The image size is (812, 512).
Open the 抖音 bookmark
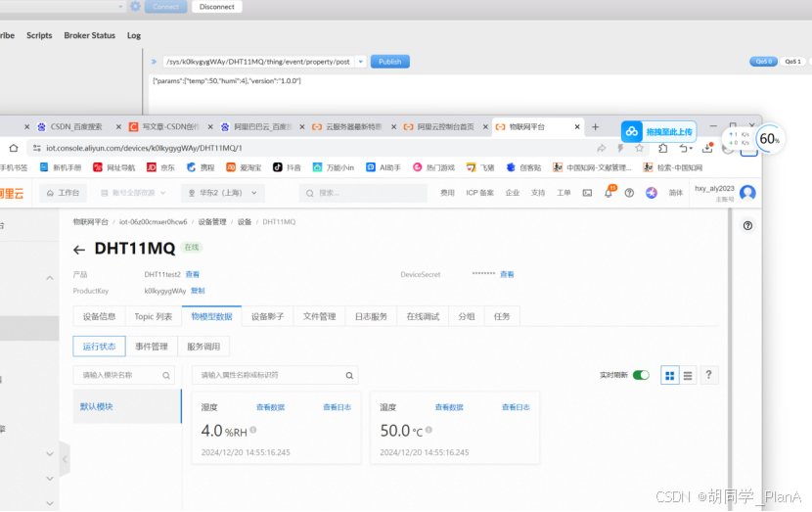point(287,167)
